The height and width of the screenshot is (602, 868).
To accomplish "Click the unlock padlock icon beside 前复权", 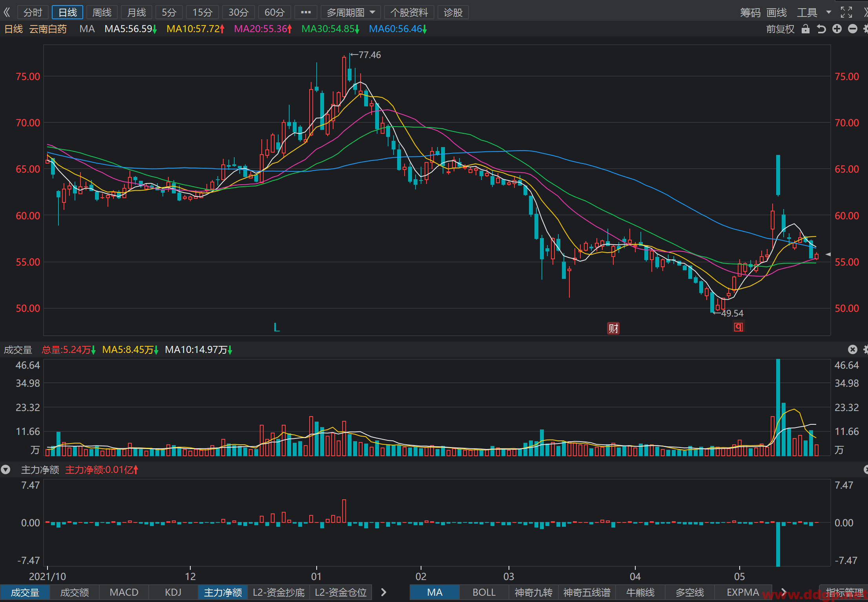I will (x=806, y=29).
